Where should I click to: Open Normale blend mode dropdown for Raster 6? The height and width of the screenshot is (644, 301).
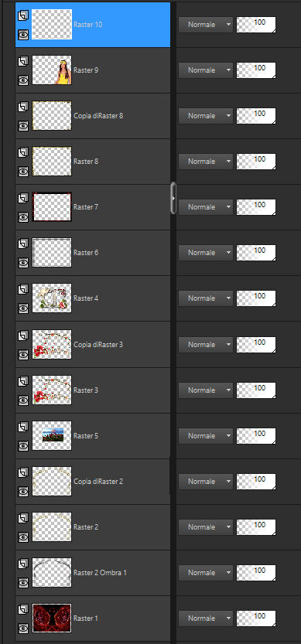pos(205,253)
